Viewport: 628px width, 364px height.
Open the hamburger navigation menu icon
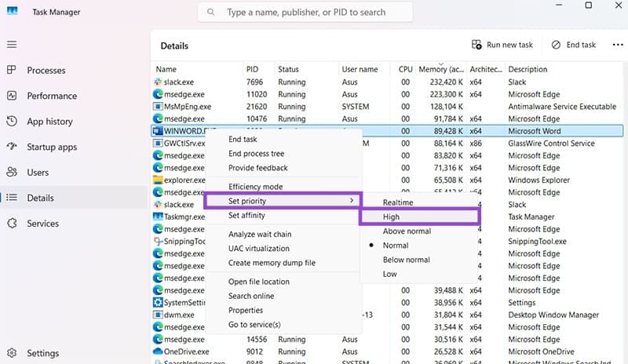12,45
